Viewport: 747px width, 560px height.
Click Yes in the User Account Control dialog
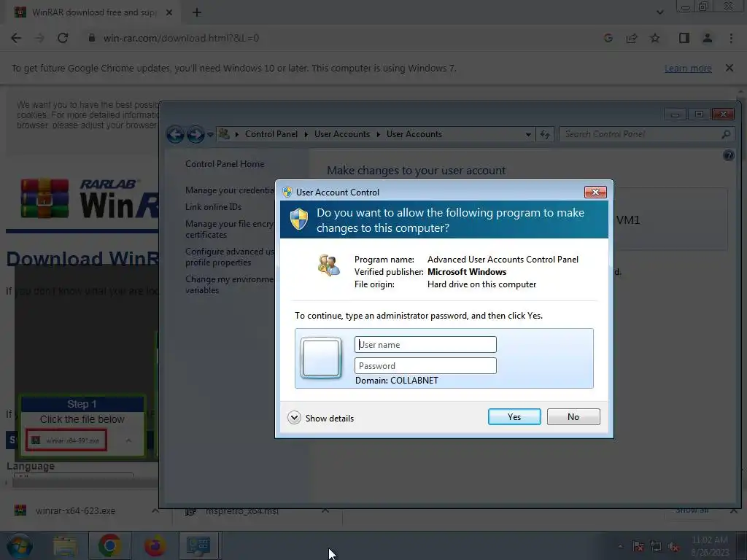tap(514, 416)
